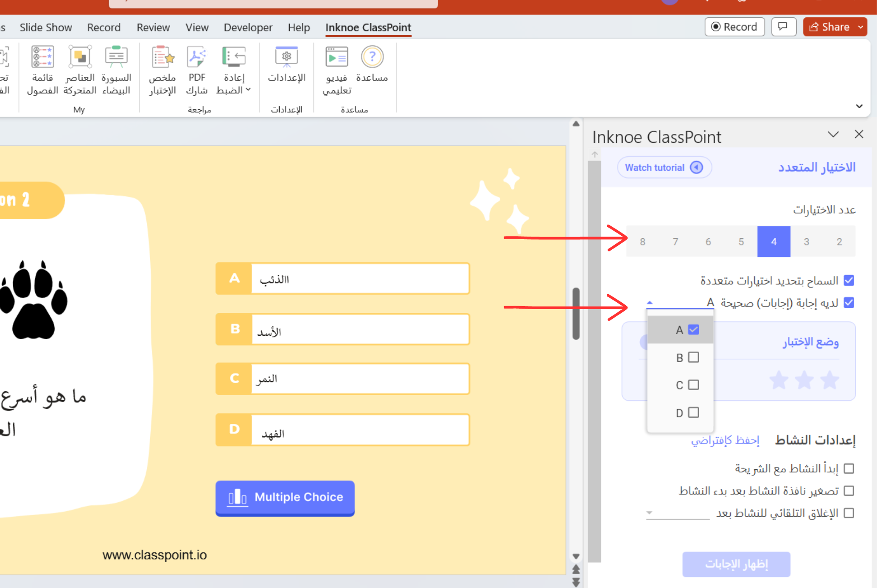Set number of choices to 2

(839, 242)
